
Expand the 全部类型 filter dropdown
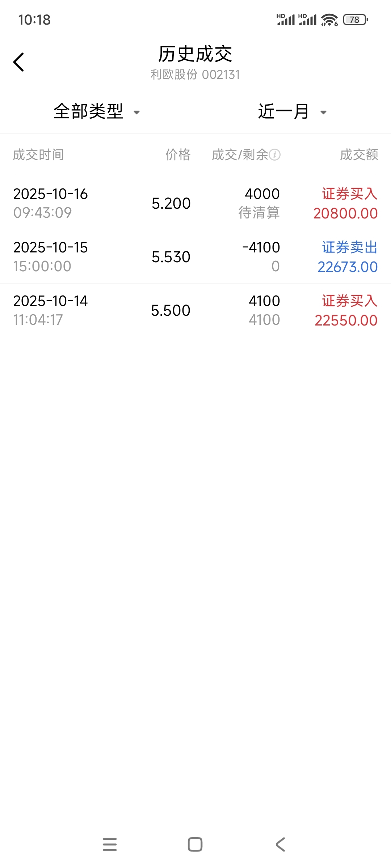88,111
